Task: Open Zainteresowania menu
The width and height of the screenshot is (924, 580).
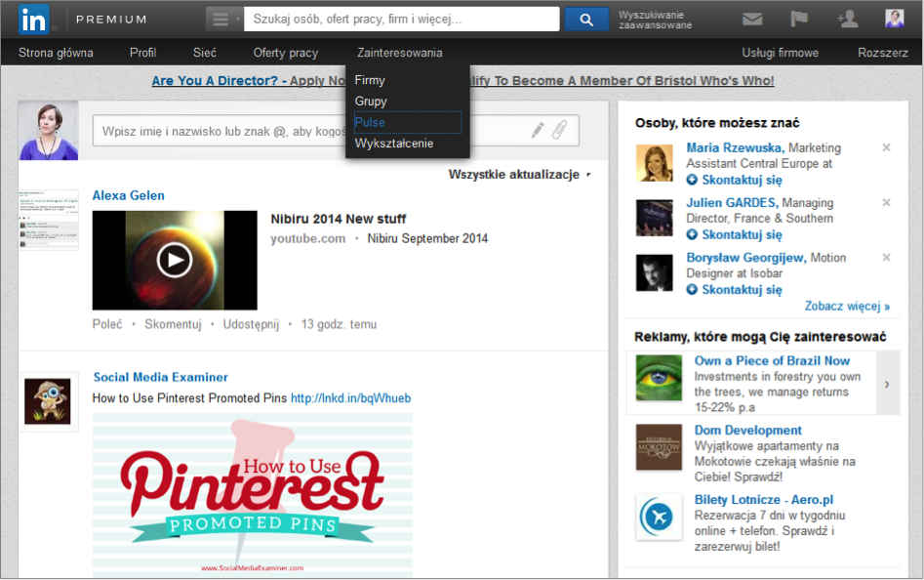Action: 399,53
